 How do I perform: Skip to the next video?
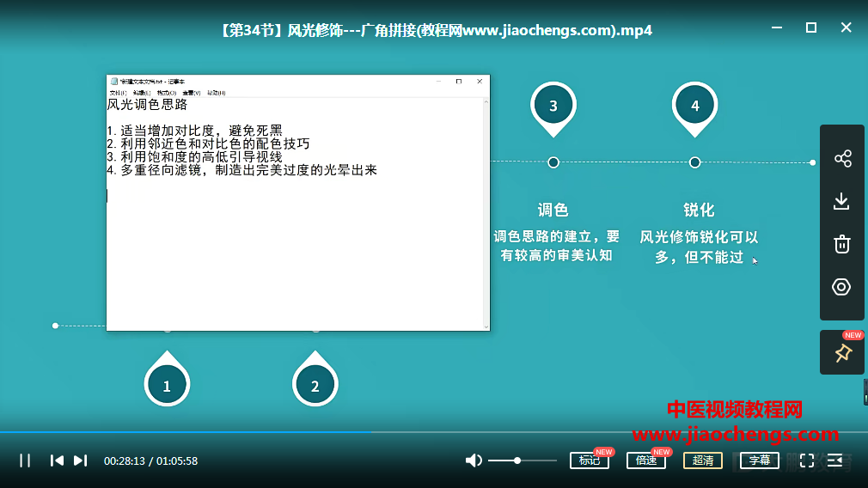(80, 461)
